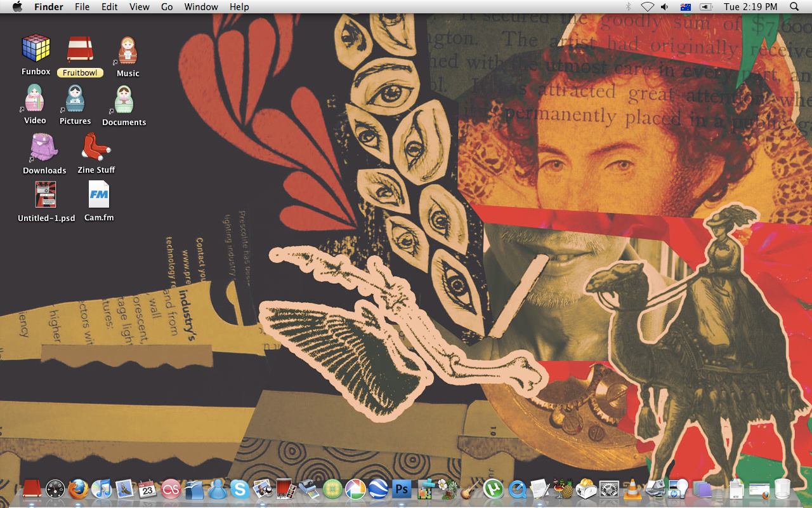Launch QuickTime Player from the Dock

tap(517, 489)
